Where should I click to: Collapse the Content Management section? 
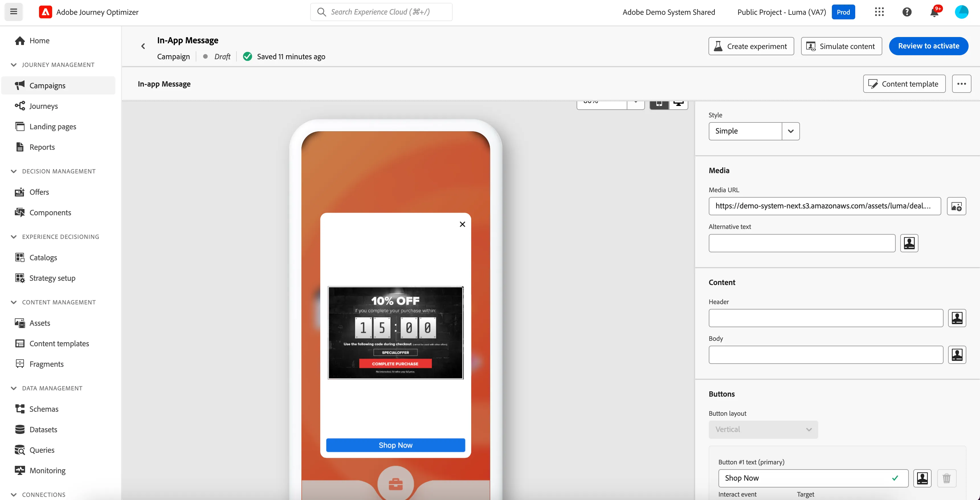point(14,302)
